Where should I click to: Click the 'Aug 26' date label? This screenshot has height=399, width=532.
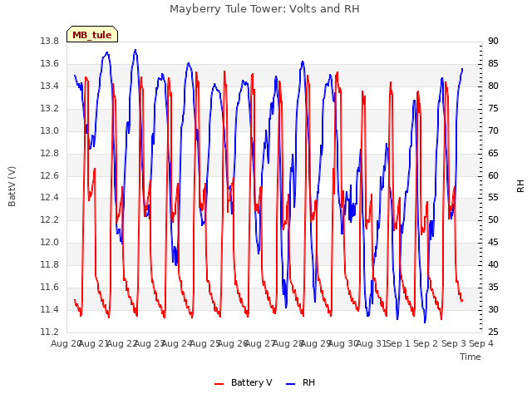[233, 344]
